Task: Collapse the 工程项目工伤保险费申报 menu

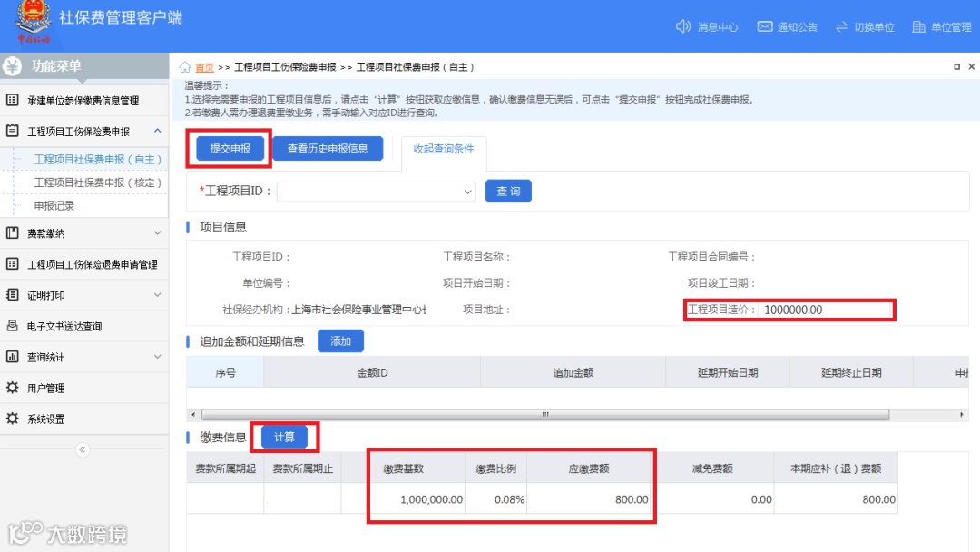Action: (x=158, y=131)
